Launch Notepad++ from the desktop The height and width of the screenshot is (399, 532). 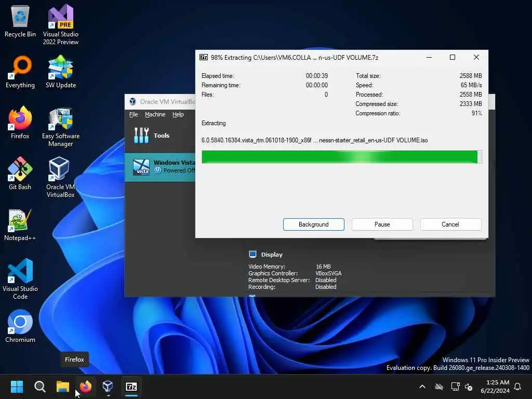[20, 224]
